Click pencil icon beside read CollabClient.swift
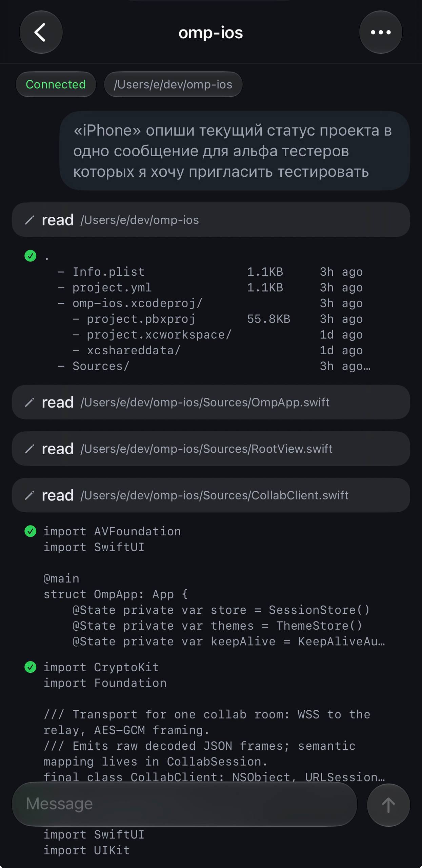Image resolution: width=422 pixels, height=868 pixels. (29, 495)
